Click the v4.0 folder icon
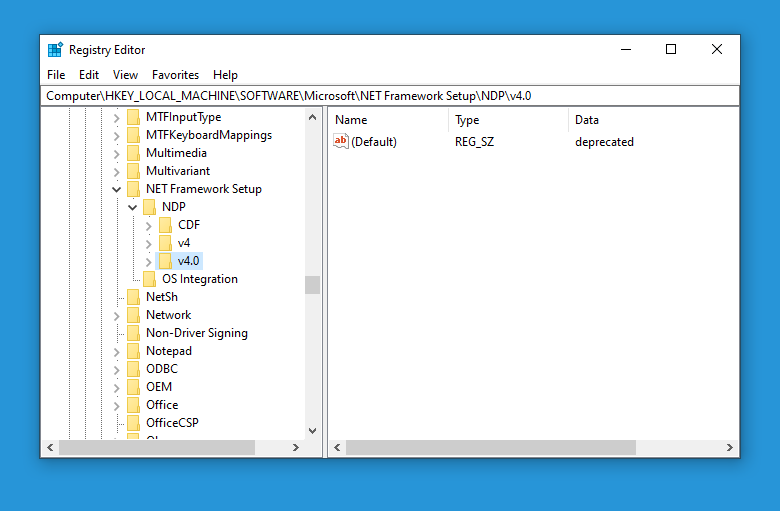The height and width of the screenshot is (511, 780). tap(165, 261)
